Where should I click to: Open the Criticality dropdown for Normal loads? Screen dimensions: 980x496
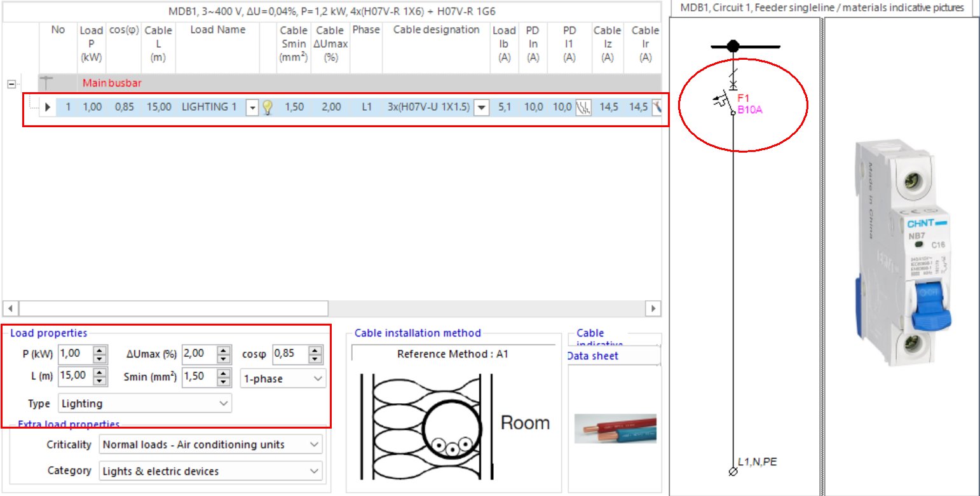click(x=210, y=444)
